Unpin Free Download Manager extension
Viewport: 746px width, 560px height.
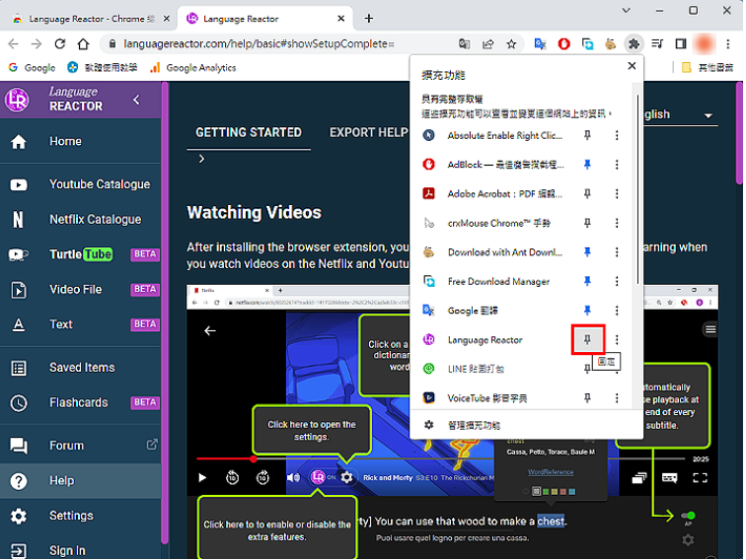[x=587, y=281]
